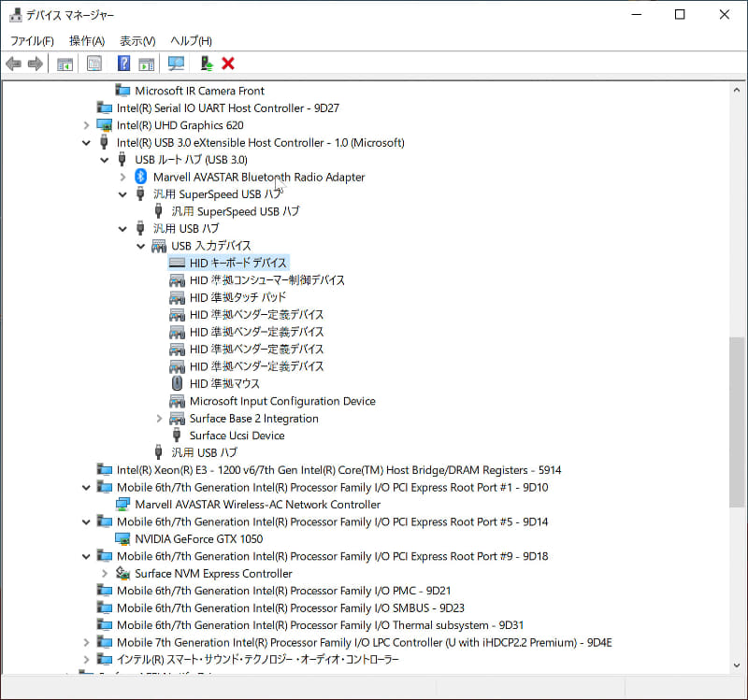Image resolution: width=748 pixels, height=700 pixels.
Task: Maximize the Device Manager window
Action: [680, 15]
